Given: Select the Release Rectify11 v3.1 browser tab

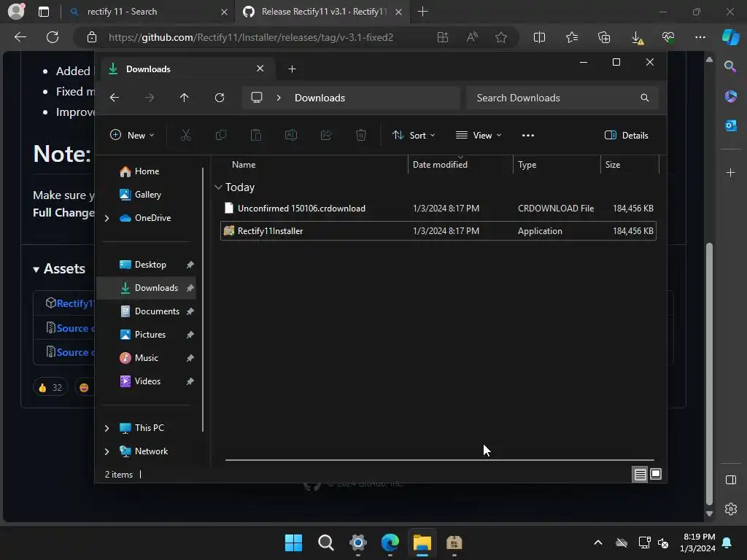Looking at the screenshot, I should pyautogui.click(x=320, y=12).
